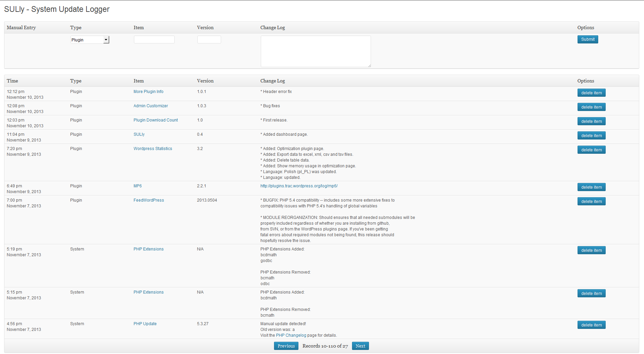Open the Type dropdown set to Plugin
The image size is (644, 354).
point(90,40)
